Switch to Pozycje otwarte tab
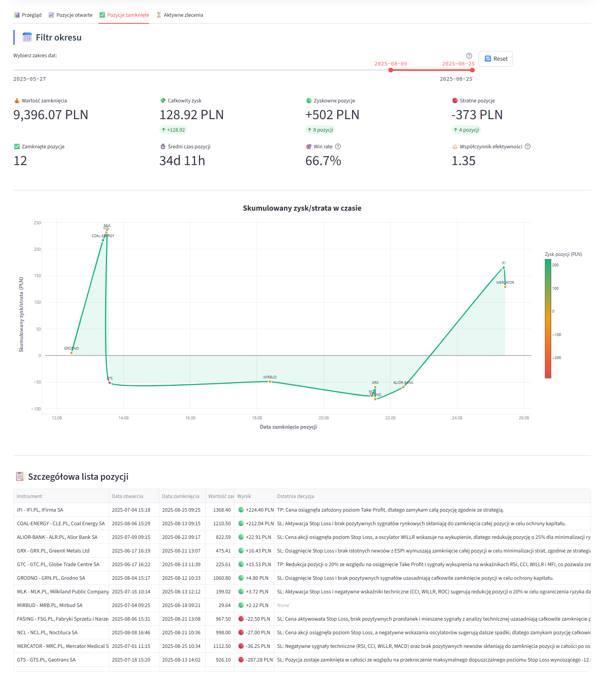616x688 pixels. coord(70,15)
